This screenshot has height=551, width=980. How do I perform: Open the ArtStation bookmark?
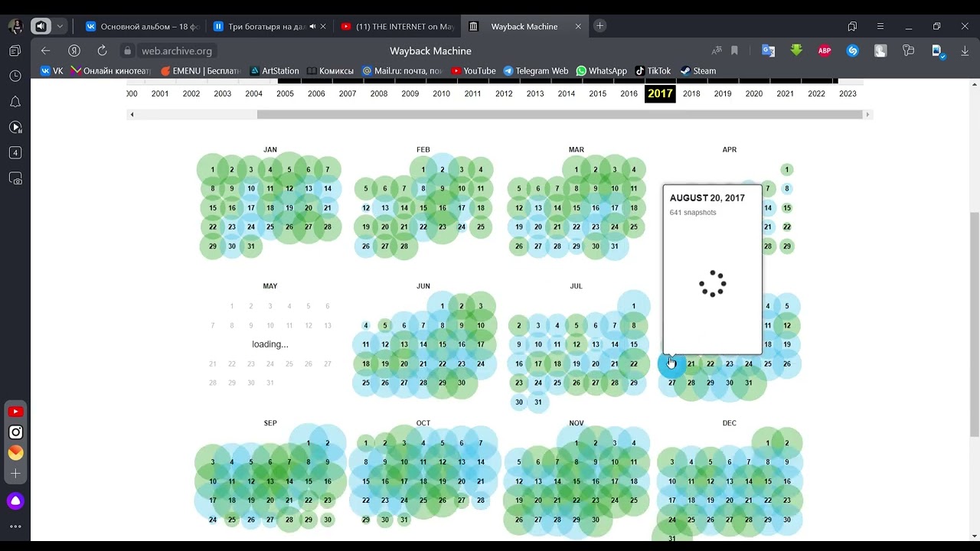pyautogui.click(x=273, y=70)
